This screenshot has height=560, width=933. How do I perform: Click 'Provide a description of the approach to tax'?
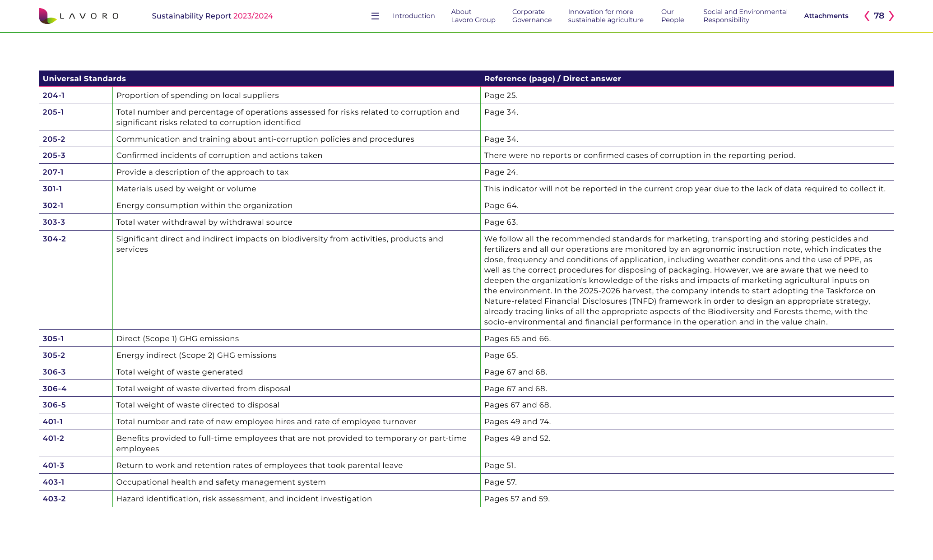(202, 172)
